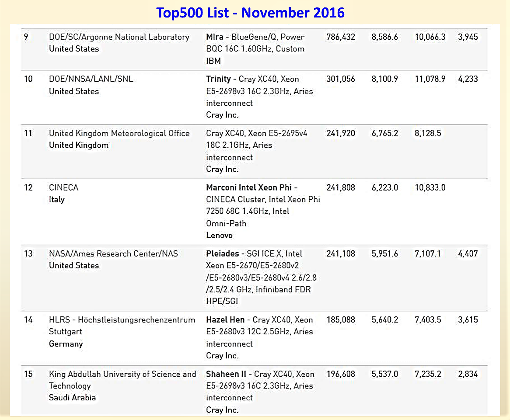The height and width of the screenshot is (420, 510).
Task: Select power value 4,407
Action: [468, 253]
